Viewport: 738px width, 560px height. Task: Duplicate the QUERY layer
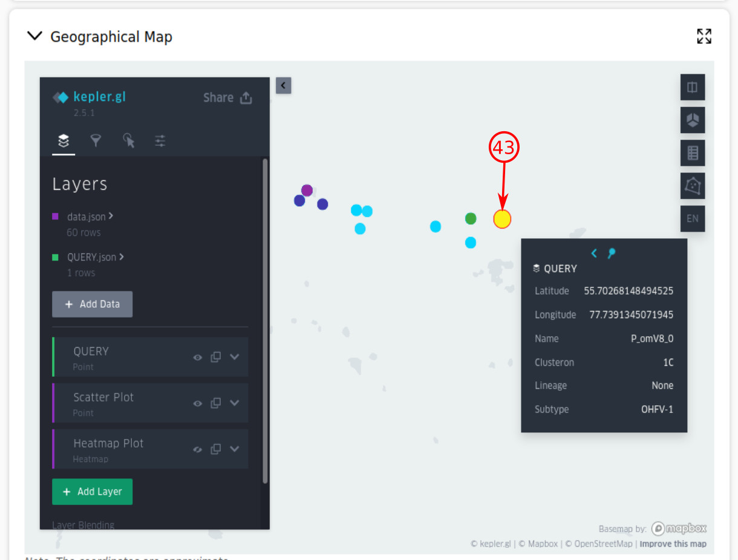pos(215,357)
